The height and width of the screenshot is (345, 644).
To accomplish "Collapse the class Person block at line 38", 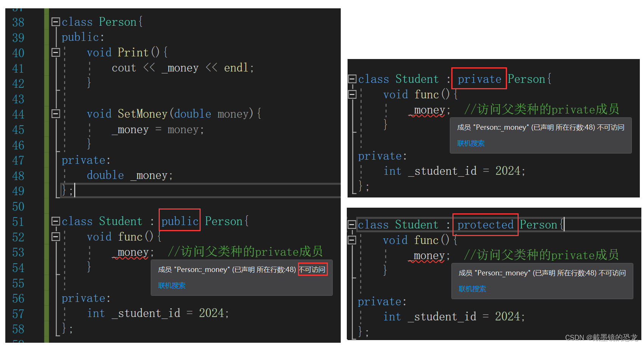I will (x=56, y=22).
